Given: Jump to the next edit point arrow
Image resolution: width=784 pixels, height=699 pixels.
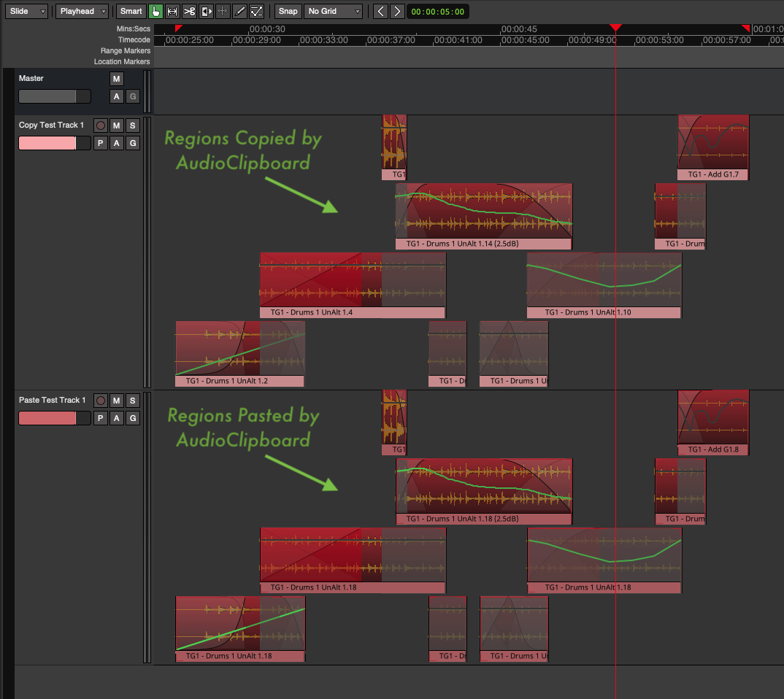Looking at the screenshot, I should (x=396, y=11).
